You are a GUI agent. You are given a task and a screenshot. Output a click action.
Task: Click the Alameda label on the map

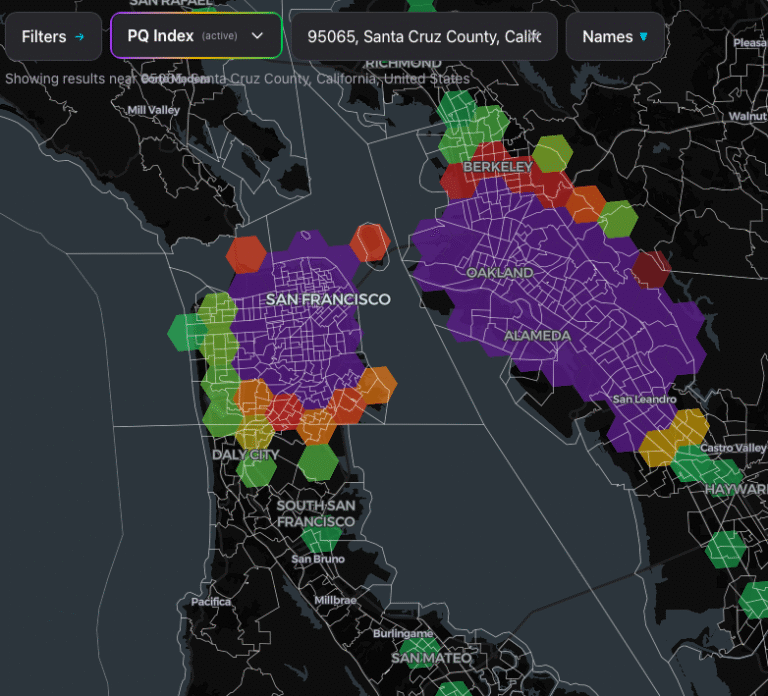pos(537,336)
